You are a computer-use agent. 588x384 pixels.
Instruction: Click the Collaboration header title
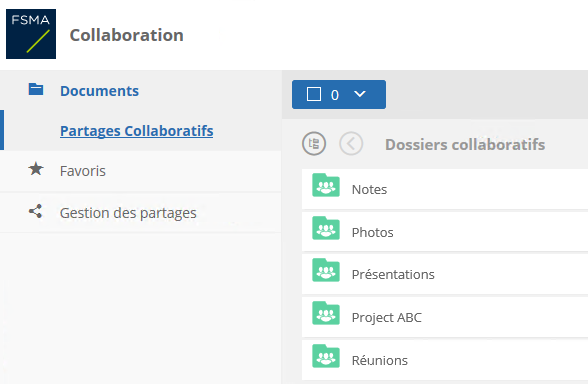click(x=127, y=35)
